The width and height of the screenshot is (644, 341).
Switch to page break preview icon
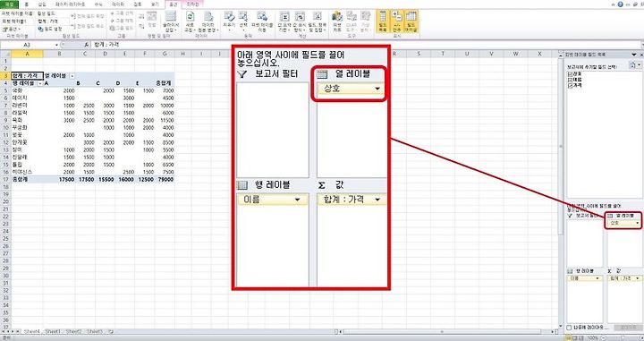coord(582,337)
